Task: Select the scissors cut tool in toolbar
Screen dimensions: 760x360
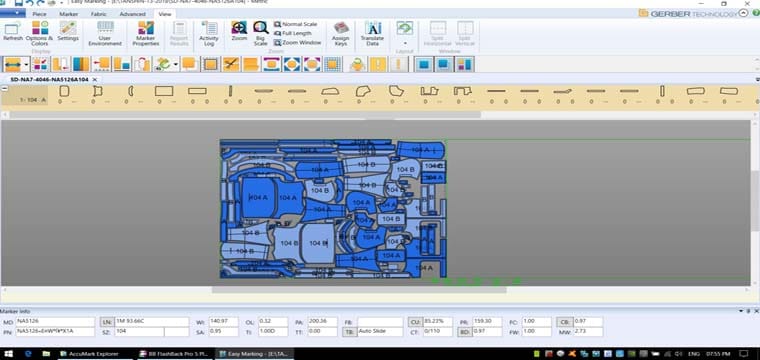Action: coord(231,64)
